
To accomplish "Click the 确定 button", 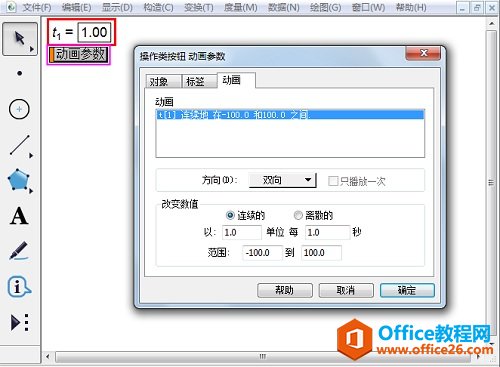I will coord(407,290).
